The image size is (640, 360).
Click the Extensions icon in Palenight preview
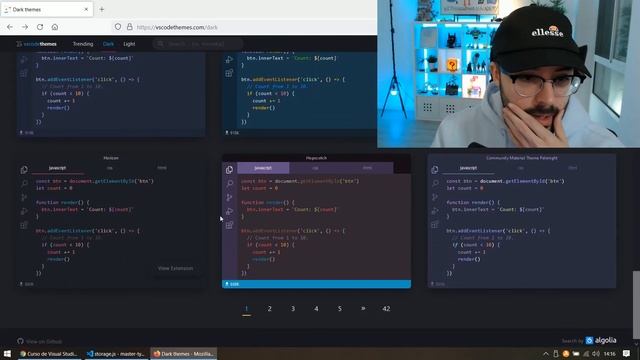point(435,225)
